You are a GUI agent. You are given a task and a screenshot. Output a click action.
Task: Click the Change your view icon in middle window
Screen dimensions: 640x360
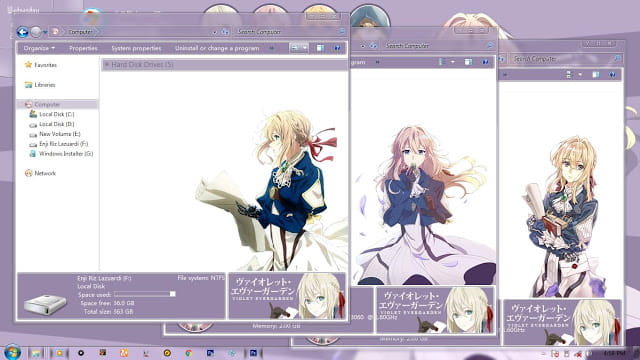[442, 62]
